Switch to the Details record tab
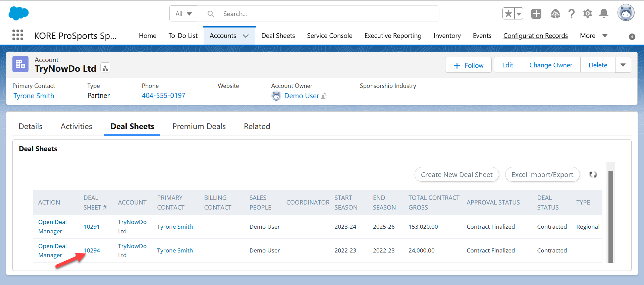 (x=31, y=126)
